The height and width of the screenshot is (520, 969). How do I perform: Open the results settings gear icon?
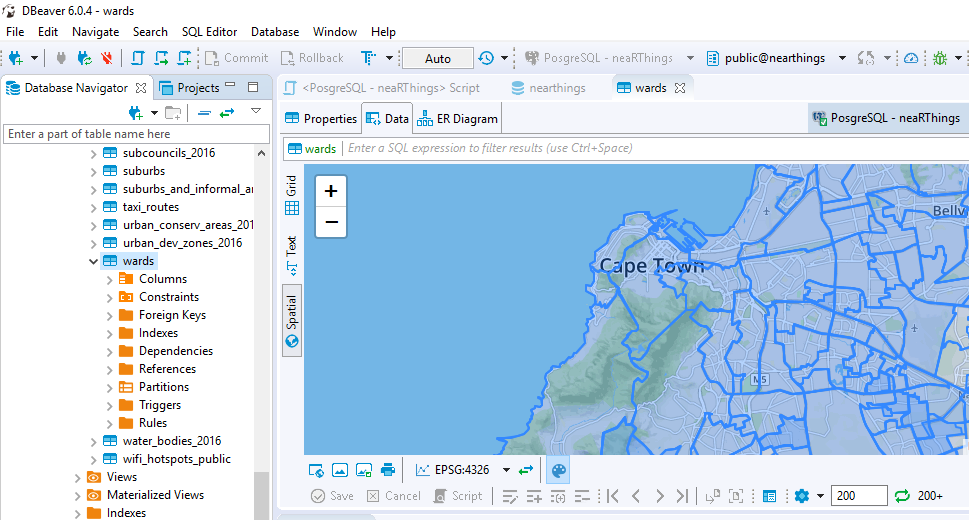802,496
